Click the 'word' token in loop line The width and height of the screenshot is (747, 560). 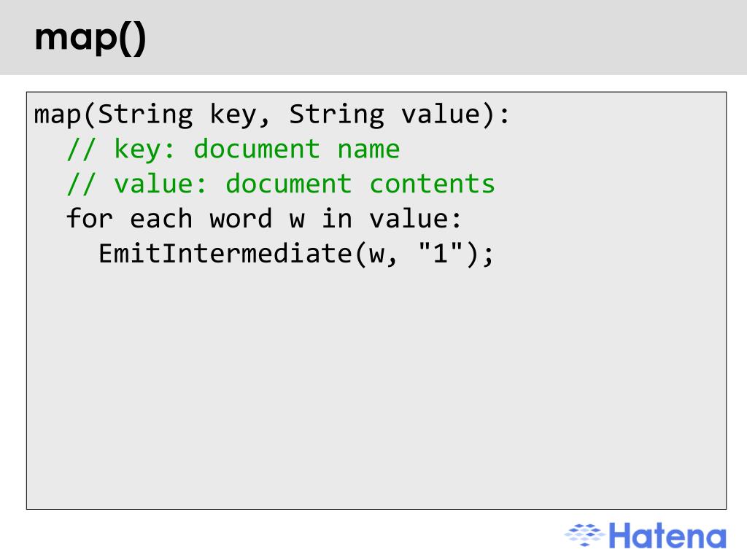(241, 219)
